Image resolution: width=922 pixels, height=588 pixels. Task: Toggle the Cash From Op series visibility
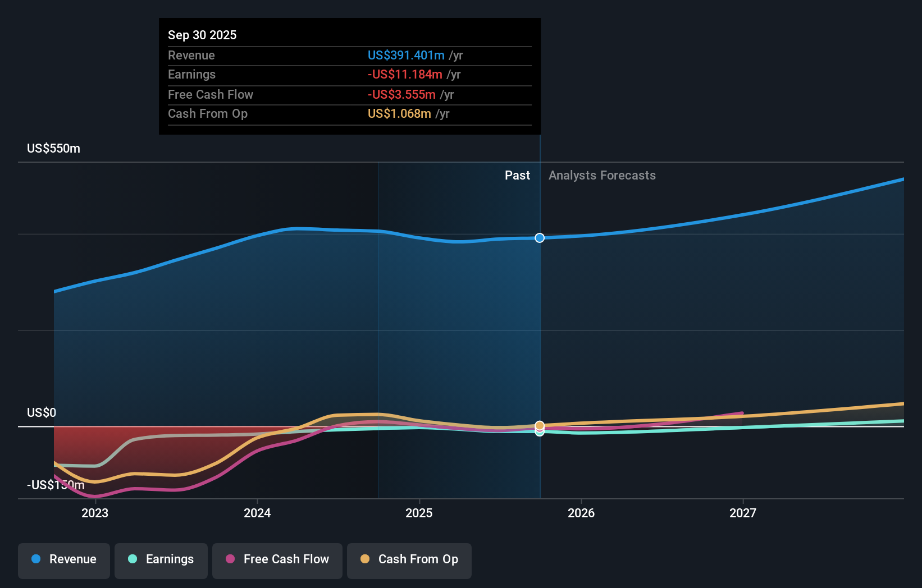409,559
